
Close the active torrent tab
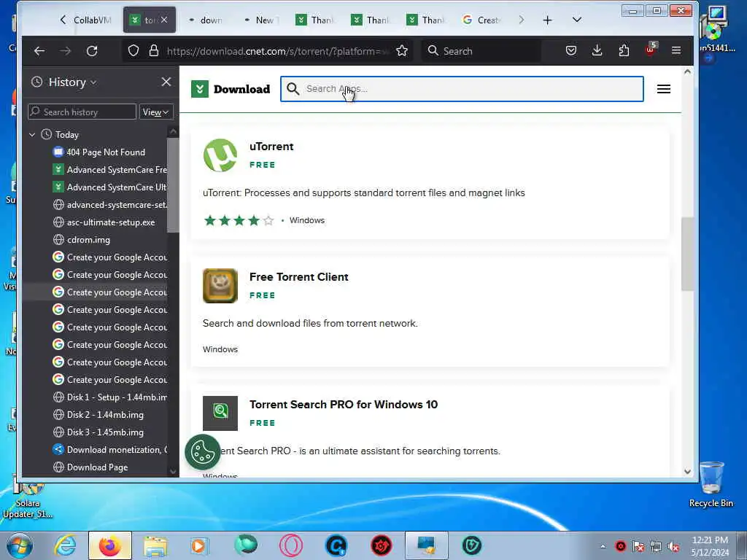click(164, 20)
